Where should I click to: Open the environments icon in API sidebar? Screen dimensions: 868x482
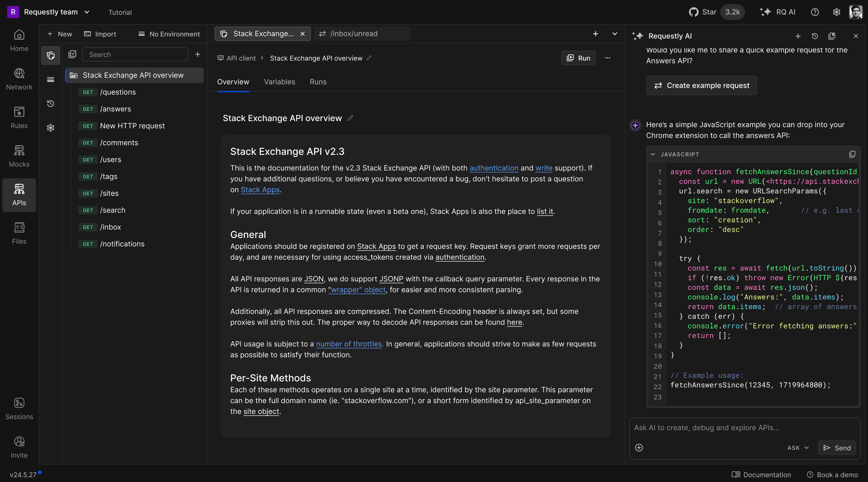point(51,80)
